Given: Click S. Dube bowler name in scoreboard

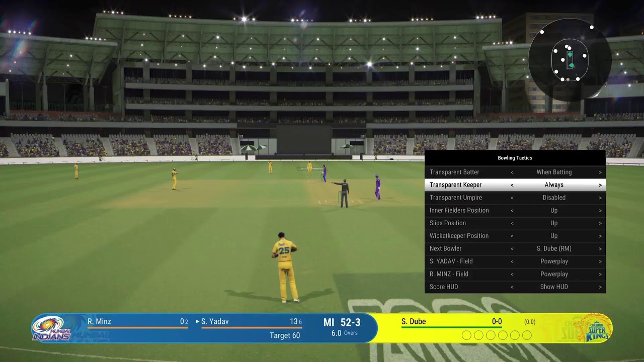Looking at the screenshot, I should pyautogui.click(x=414, y=321).
